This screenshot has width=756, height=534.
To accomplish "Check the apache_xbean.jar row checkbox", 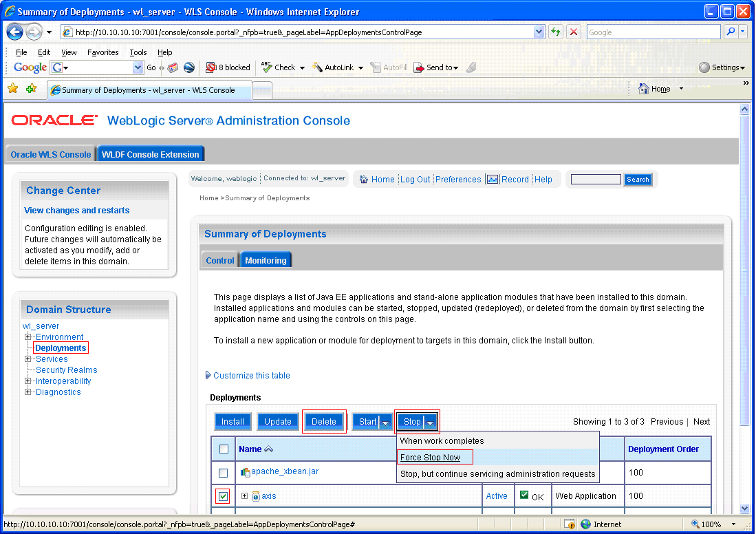I will tap(224, 473).
